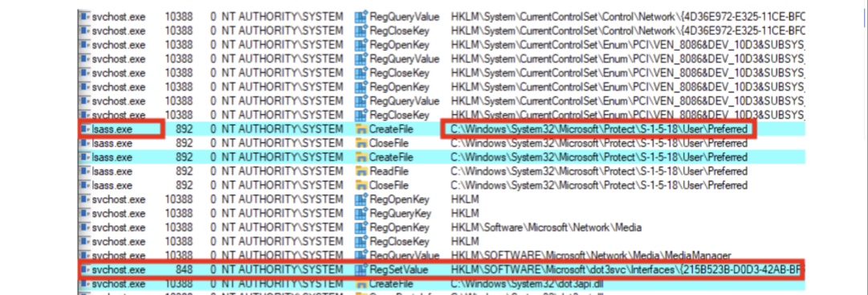Viewport: 868px width, 295px height.
Task: Click svchost.exe name in the RegSetValue row
Action: click(x=119, y=270)
